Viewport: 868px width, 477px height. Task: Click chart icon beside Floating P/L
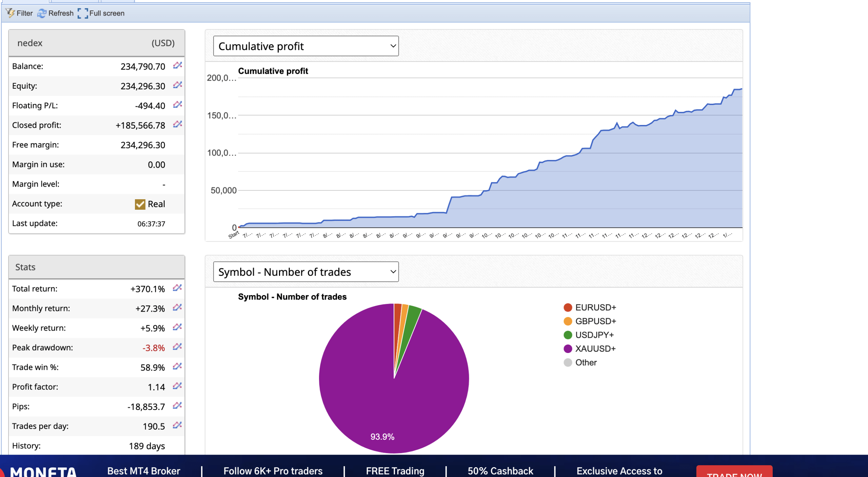(177, 104)
